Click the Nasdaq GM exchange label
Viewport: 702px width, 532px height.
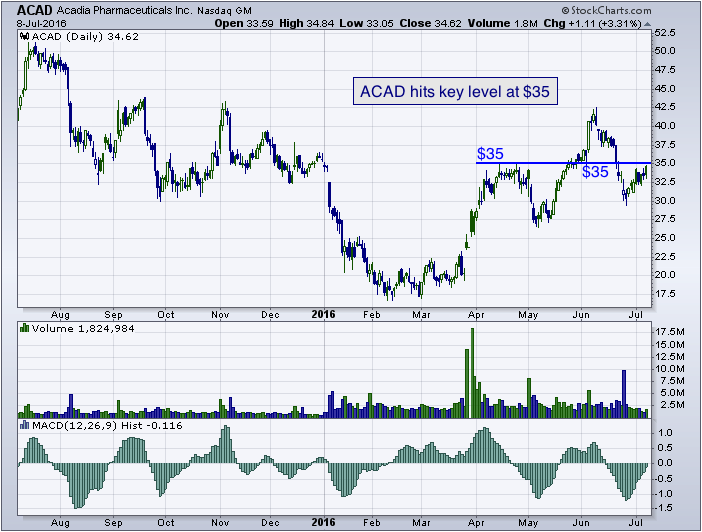tap(224, 10)
